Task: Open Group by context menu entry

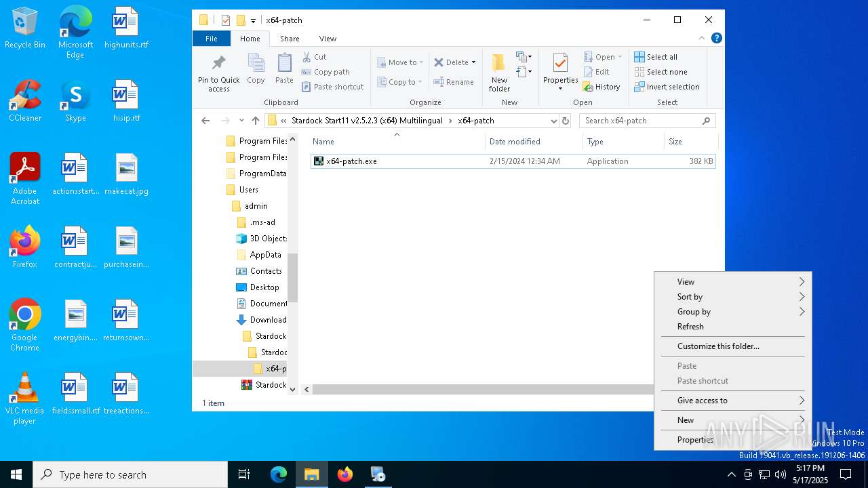Action: click(x=733, y=312)
